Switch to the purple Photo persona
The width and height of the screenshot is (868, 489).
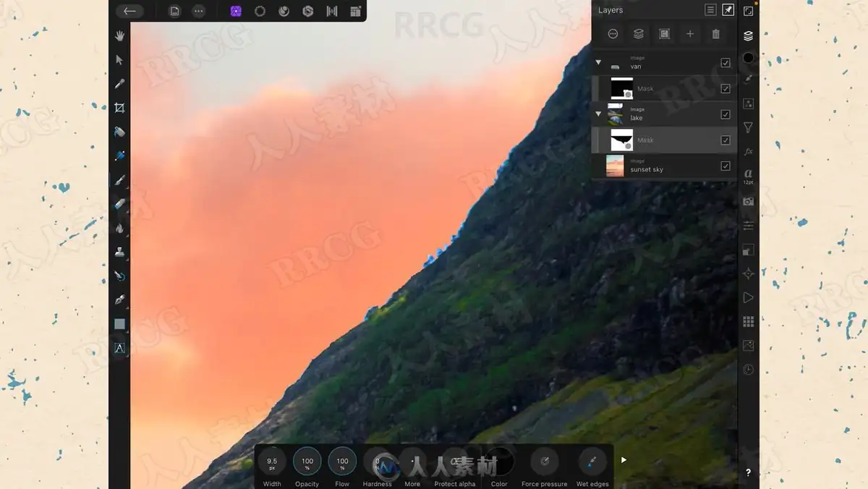point(236,11)
